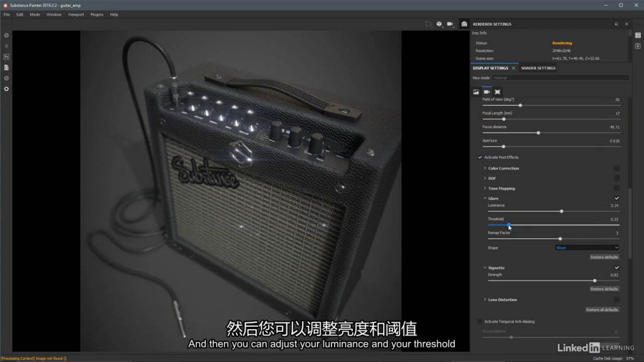Disable the Vignette checkbox
The image size is (644, 362).
(616, 268)
